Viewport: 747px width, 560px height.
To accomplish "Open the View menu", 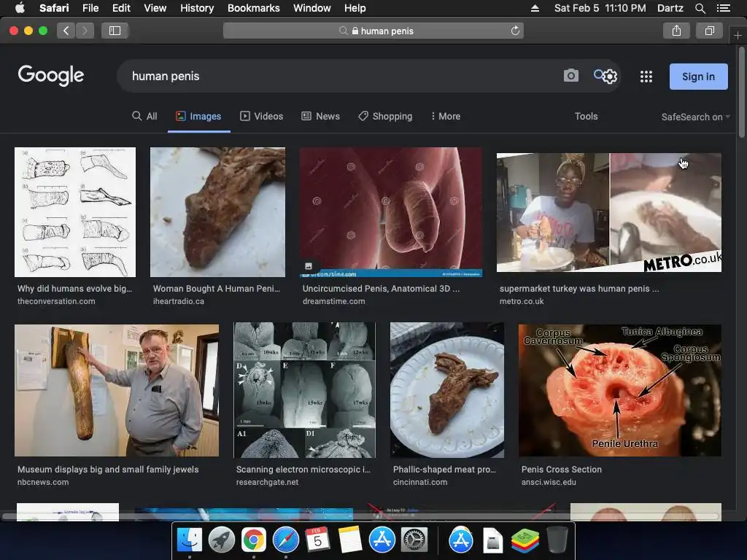I will pos(155,8).
